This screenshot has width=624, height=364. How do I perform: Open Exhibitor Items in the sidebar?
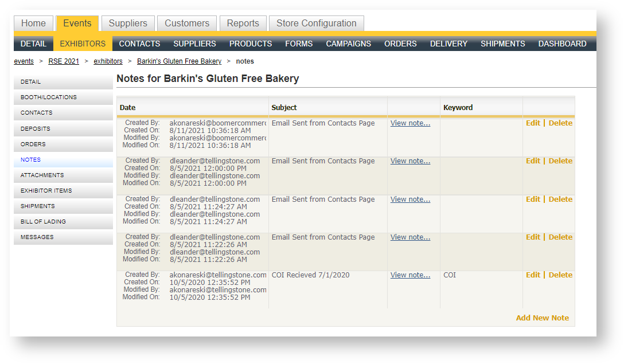[x=46, y=191]
